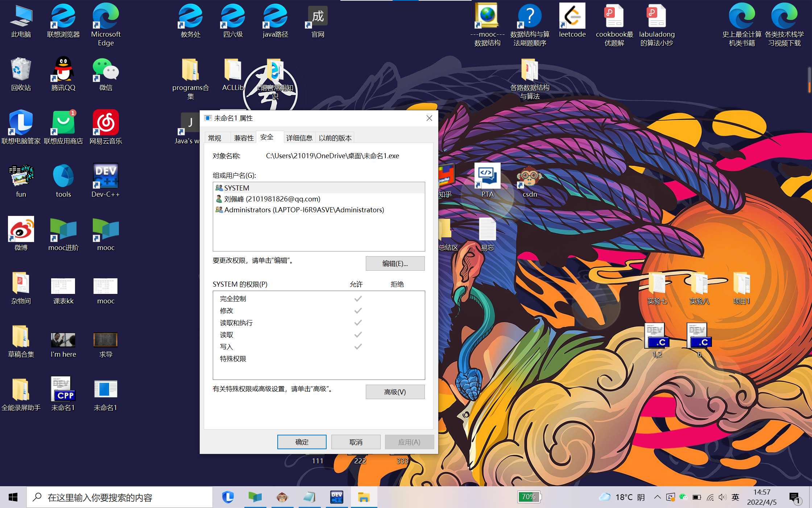Click the 高级(V) button

[x=395, y=392]
